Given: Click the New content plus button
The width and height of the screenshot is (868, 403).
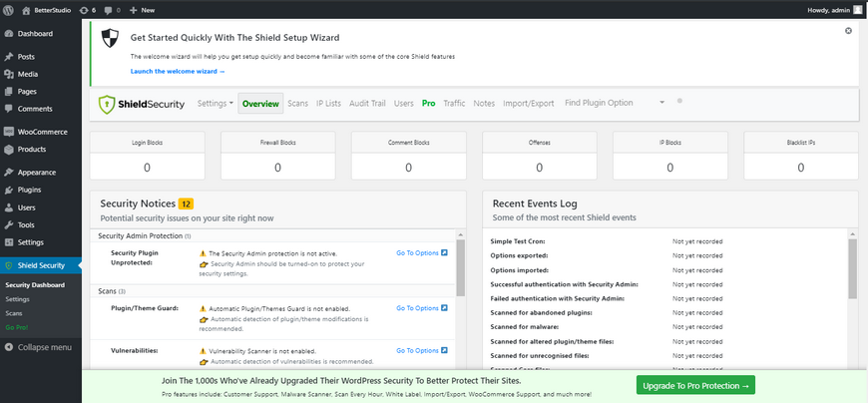Looking at the screenshot, I should click(143, 10).
